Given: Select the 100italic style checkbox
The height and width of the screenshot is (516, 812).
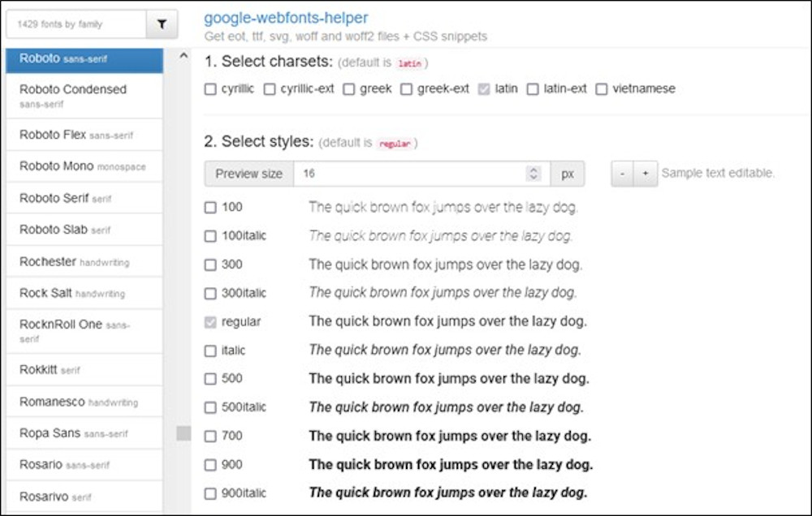Looking at the screenshot, I should point(210,237).
